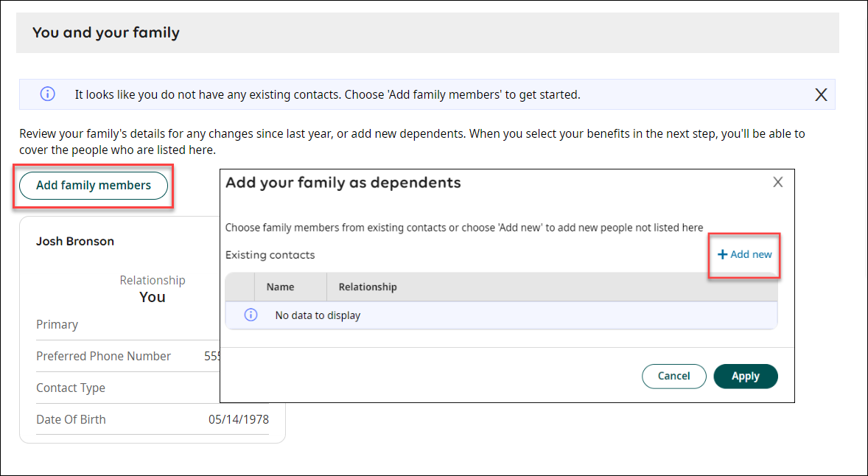Image resolution: width=868 pixels, height=476 pixels.
Task: Click the plus Add new link
Action: tap(745, 254)
